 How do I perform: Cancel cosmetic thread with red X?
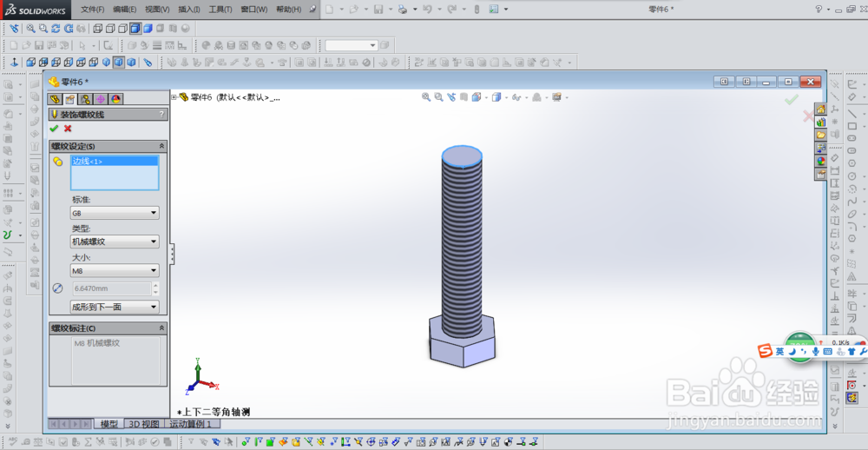pos(68,129)
